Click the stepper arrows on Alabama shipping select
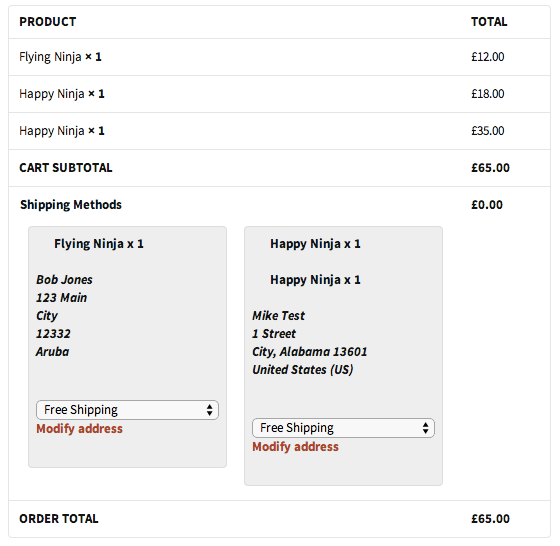This screenshot has width=560, height=546. pos(425,428)
